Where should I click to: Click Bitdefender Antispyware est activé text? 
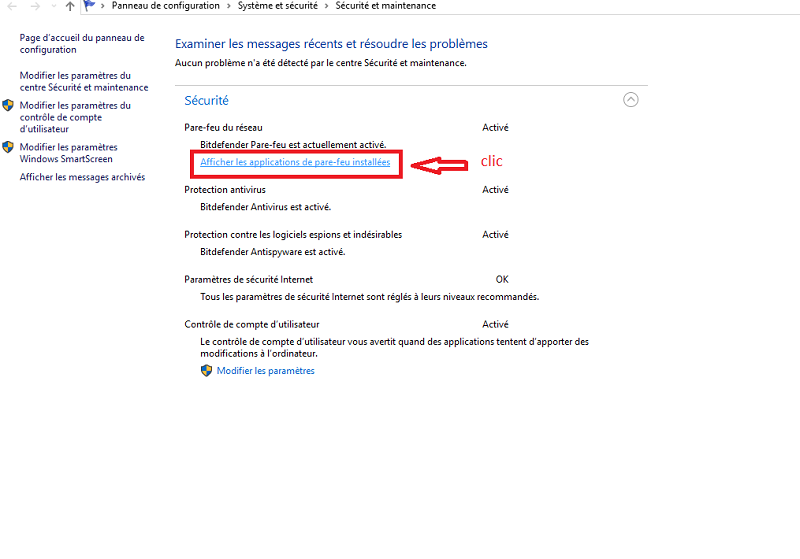[272, 252]
